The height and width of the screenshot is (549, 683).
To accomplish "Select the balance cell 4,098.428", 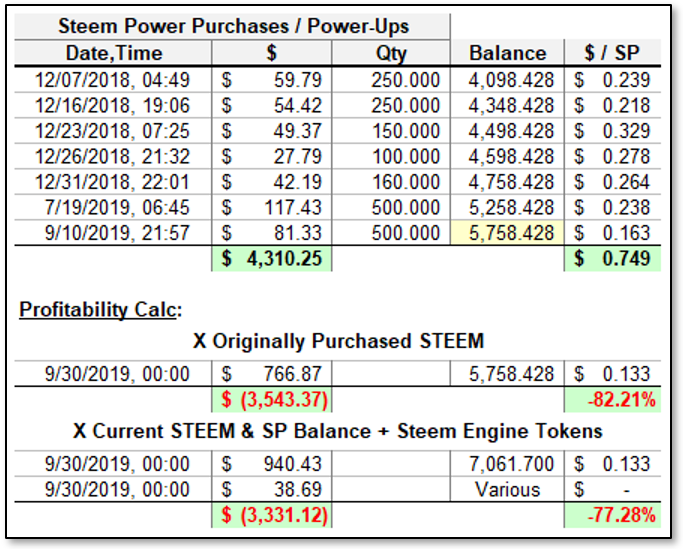I will pyautogui.click(x=507, y=80).
